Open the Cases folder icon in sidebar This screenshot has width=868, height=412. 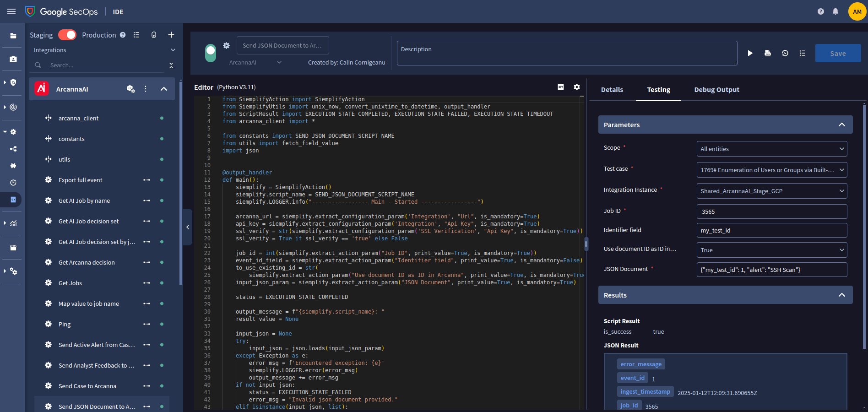coord(13,35)
